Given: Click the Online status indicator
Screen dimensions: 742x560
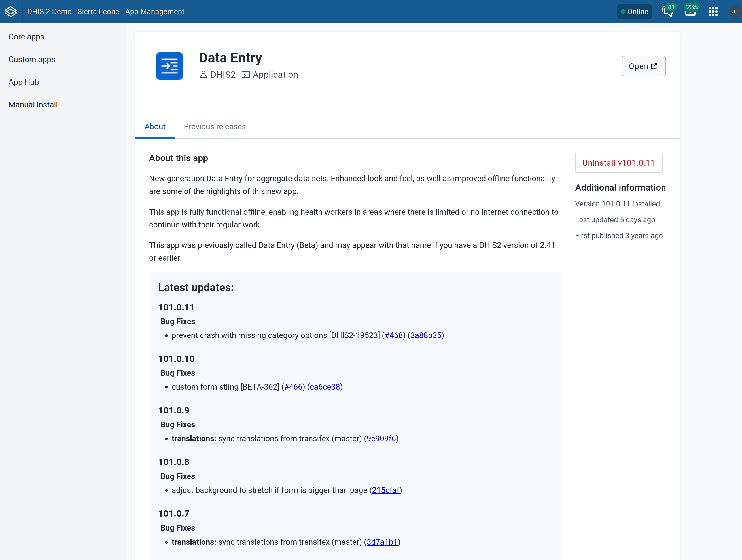Looking at the screenshot, I should (634, 12).
